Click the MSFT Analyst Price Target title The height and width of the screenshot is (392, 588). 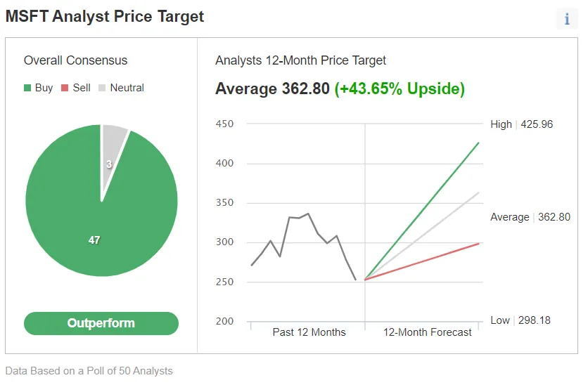click(x=105, y=16)
